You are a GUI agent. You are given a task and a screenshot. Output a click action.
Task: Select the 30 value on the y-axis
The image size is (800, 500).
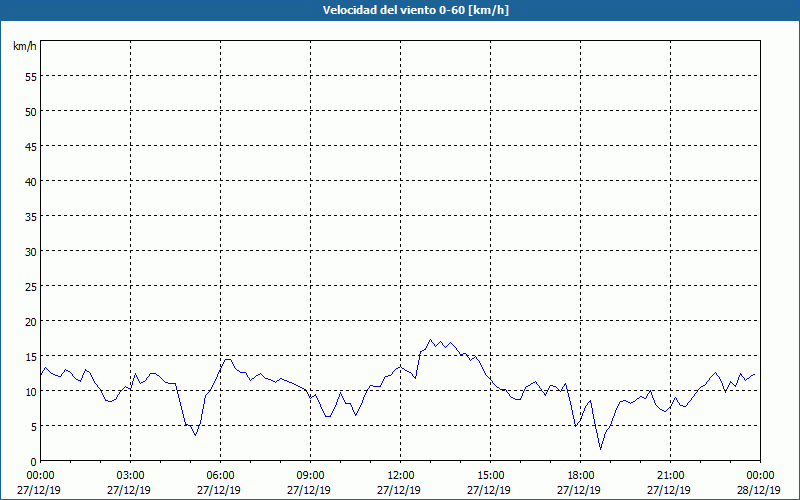point(31,251)
